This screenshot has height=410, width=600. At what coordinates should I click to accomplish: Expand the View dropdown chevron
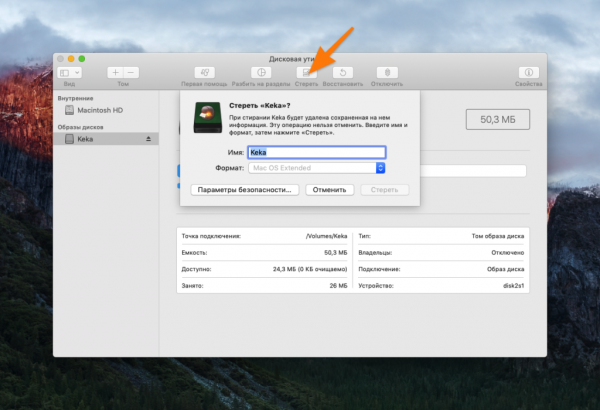77,73
